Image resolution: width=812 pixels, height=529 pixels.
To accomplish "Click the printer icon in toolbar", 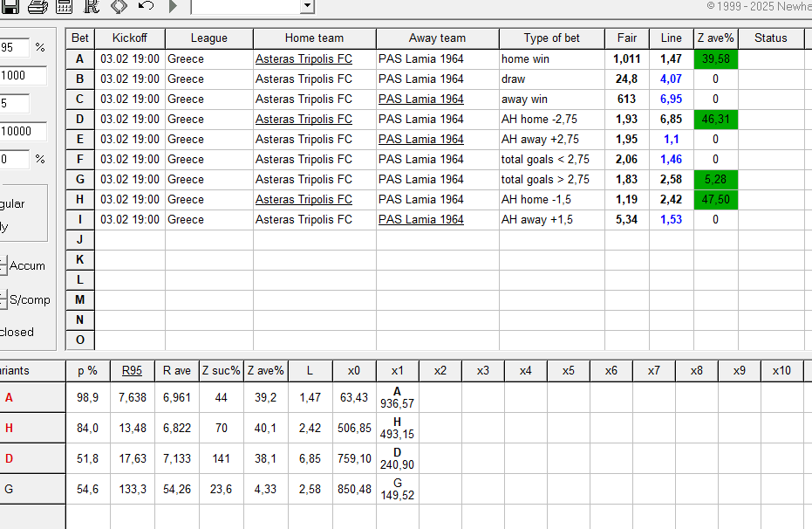I will pyautogui.click(x=38, y=6).
